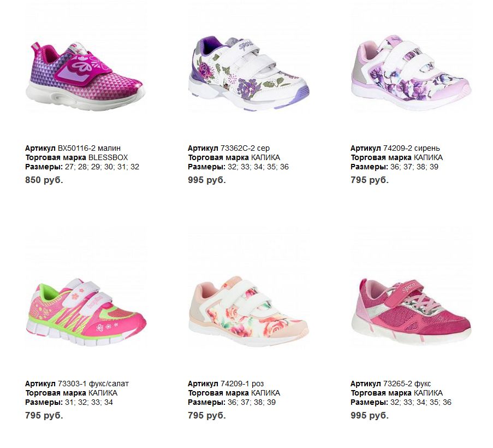The height and width of the screenshot is (448, 493).
Task: Click the 995 руб. price under 73362C-2
Action: tap(207, 180)
